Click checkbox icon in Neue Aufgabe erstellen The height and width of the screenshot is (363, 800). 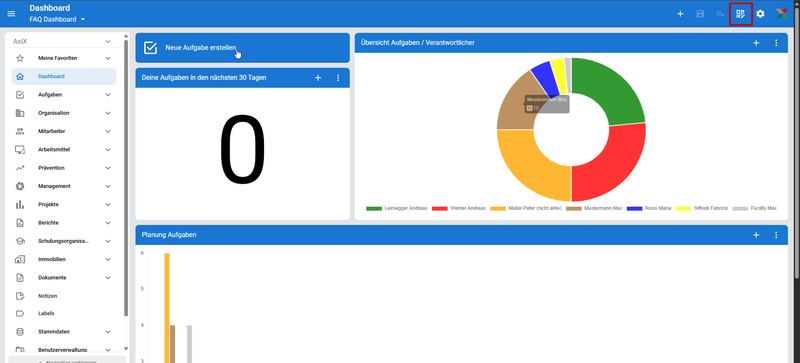click(x=151, y=47)
